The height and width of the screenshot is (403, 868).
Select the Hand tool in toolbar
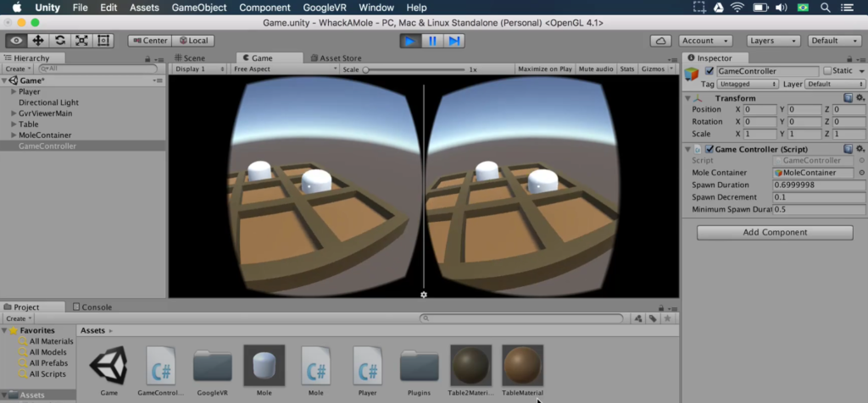click(16, 41)
